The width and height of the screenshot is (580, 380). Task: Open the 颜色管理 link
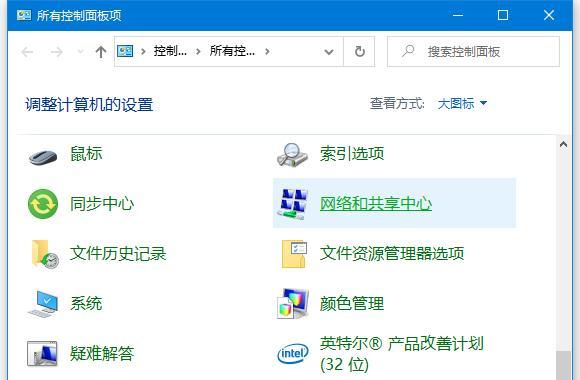click(352, 303)
